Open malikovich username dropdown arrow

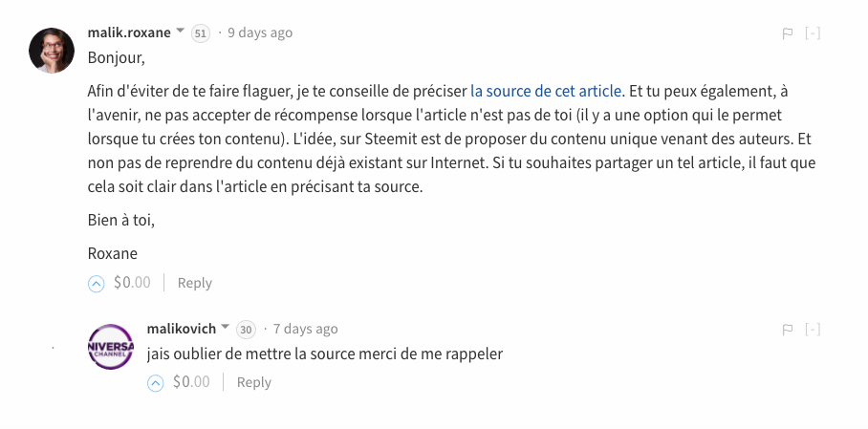(x=226, y=328)
